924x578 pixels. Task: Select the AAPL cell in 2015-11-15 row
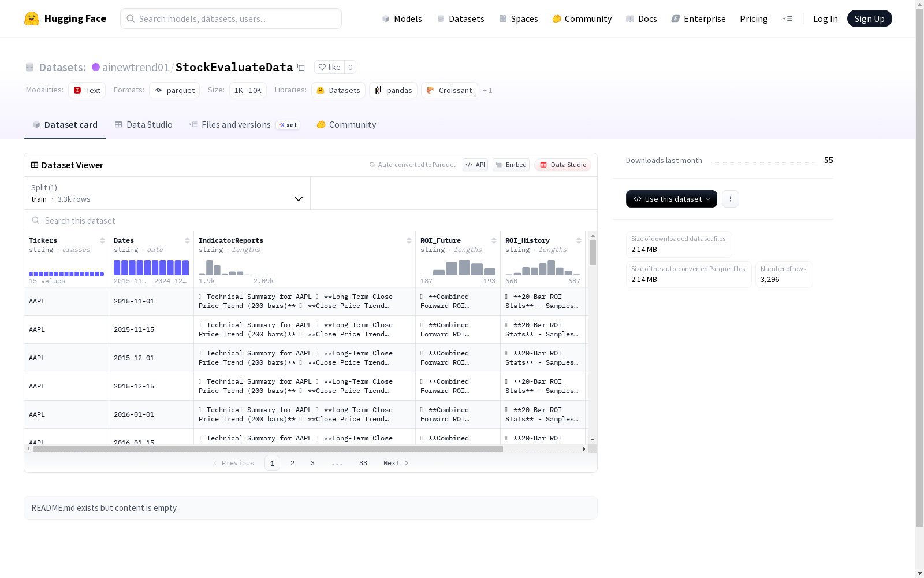(x=66, y=329)
